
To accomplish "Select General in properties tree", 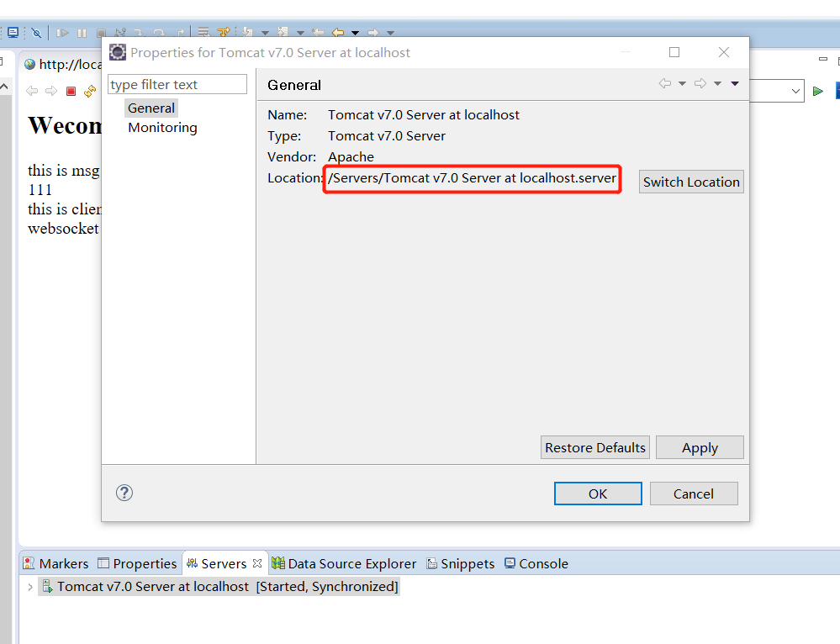I will coord(151,108).
